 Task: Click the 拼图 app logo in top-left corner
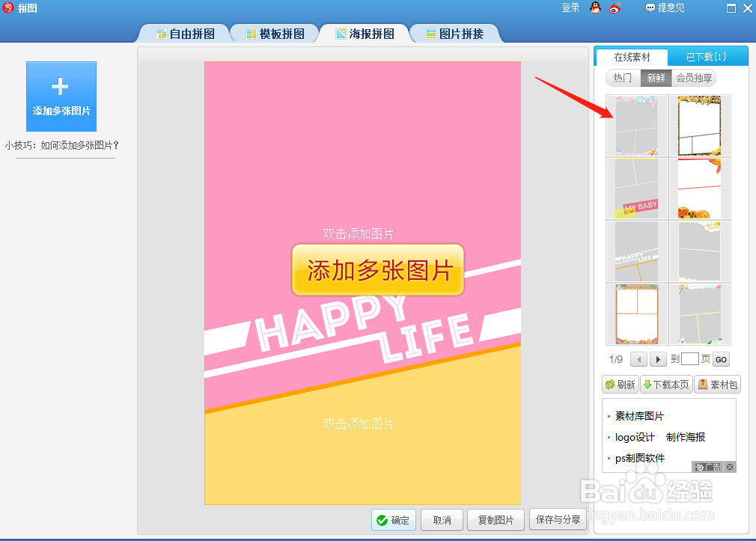pyautogui.click(x=7, y=8)
